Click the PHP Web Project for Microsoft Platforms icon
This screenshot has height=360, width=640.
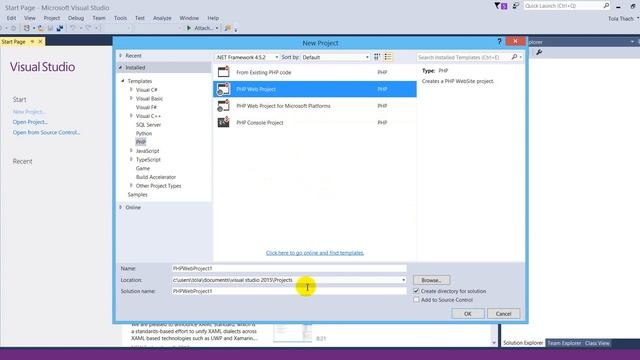(x=223, y=106)
